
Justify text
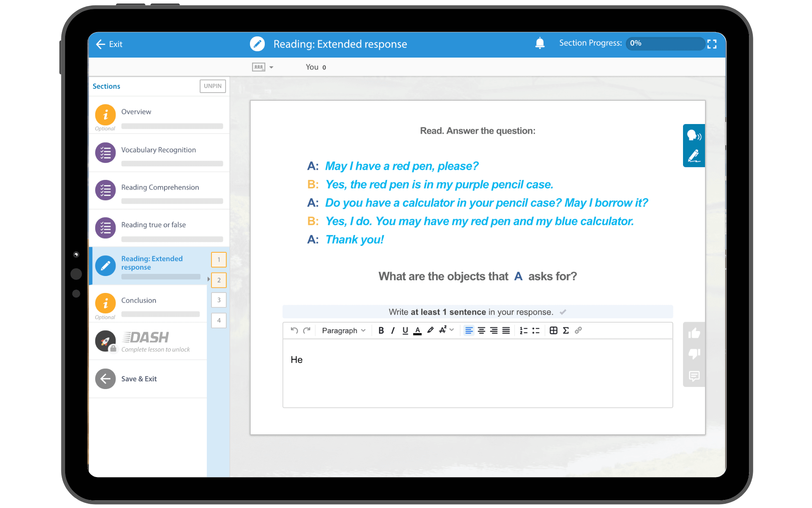pos(506,331)
